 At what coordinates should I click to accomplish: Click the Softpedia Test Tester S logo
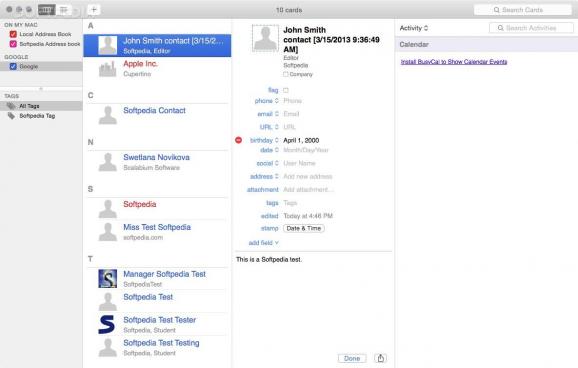click(107, 324)
